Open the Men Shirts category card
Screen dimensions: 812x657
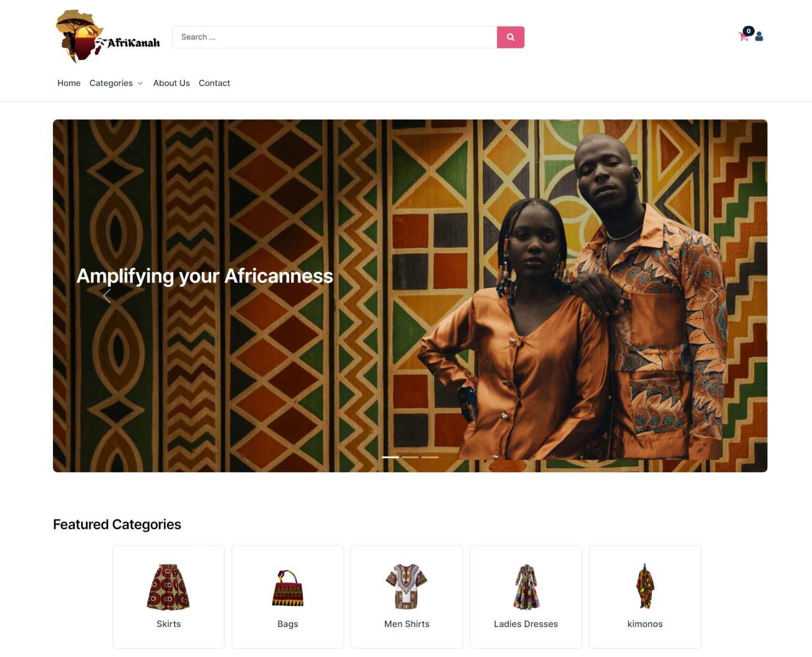[x=406, y=597]
